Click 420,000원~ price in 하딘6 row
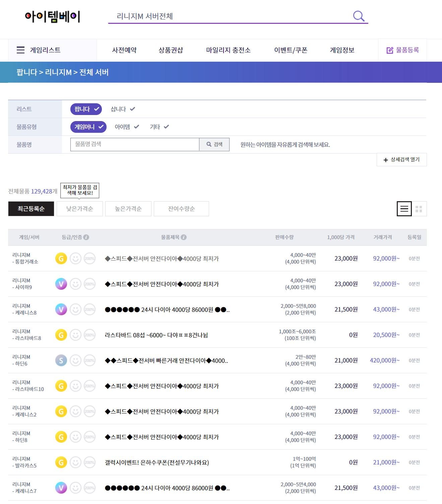 pos(385,360)
